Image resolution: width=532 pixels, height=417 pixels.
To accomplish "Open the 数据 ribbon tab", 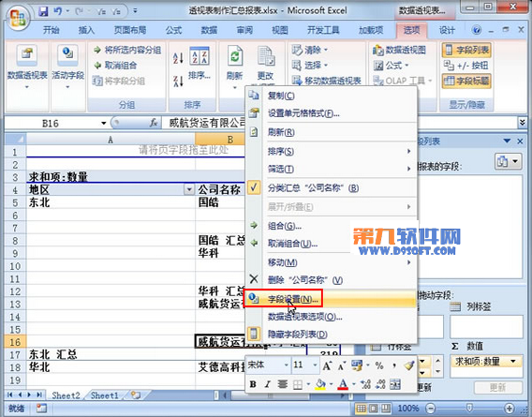I will point(209,30).
